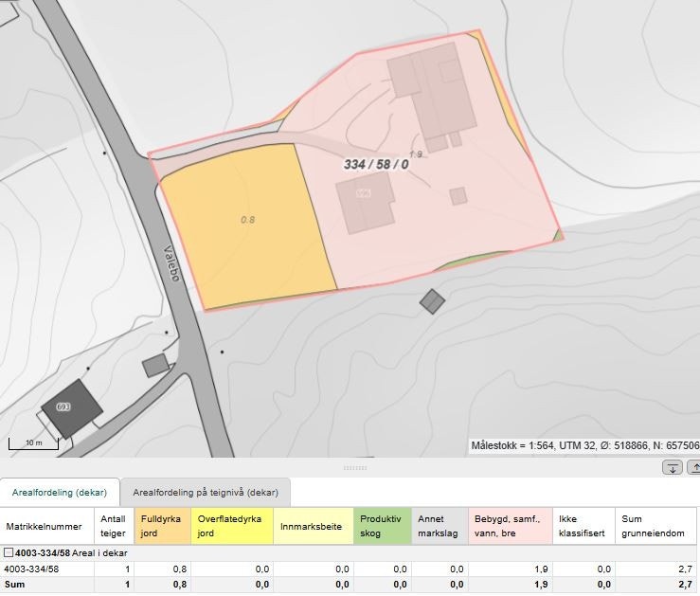Click the 10 m scale bar
Screen dimensions: 700x596
(x=33, y=443)
